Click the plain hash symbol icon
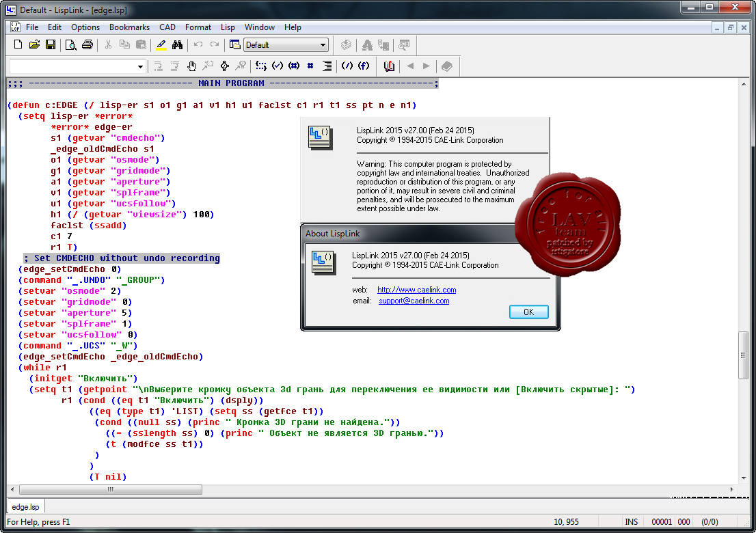 coord(310,66)
